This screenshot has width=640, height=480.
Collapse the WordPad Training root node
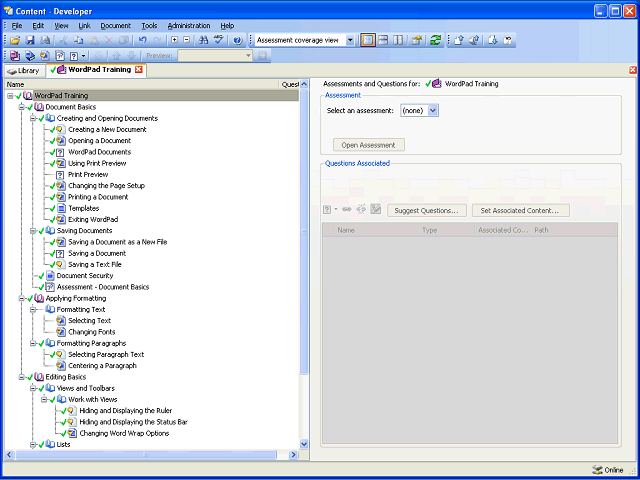click(x=10, y=96)
